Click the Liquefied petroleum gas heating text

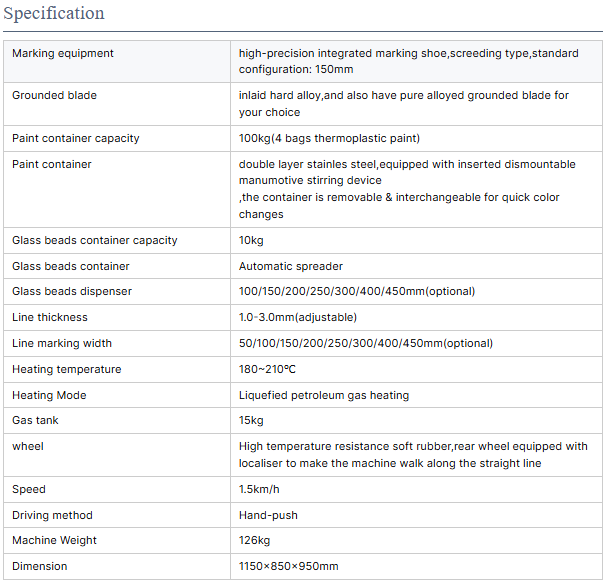point(324,395)
